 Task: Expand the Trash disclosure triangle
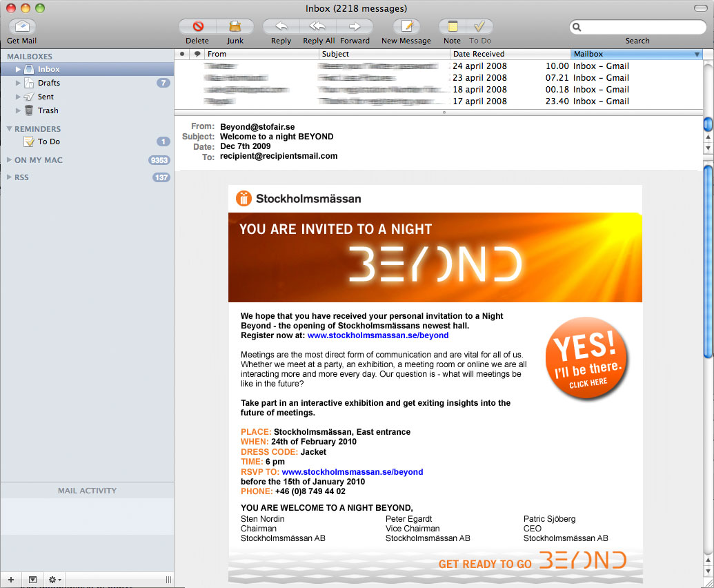pos(18,110)
